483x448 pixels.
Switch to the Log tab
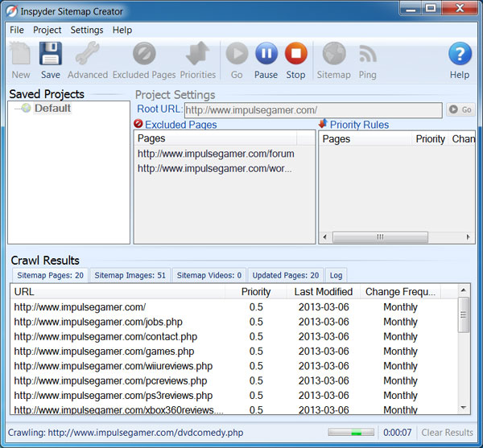click(336, 275)
